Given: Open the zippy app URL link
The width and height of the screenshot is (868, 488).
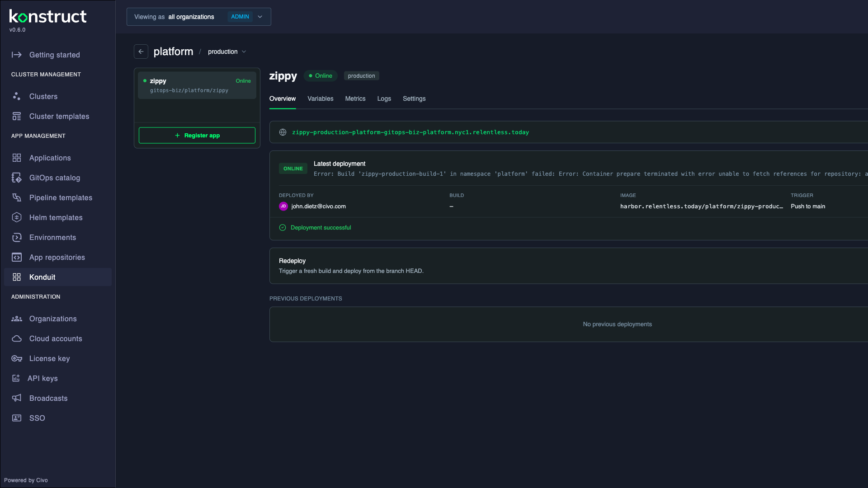Looking at the screenshot, I should point(410,132).
